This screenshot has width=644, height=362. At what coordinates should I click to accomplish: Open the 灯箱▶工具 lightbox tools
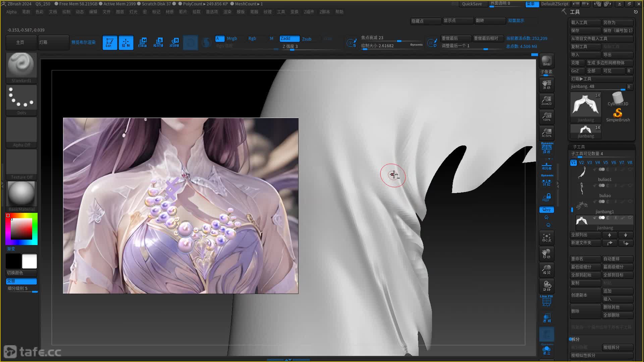coord(601,79)
